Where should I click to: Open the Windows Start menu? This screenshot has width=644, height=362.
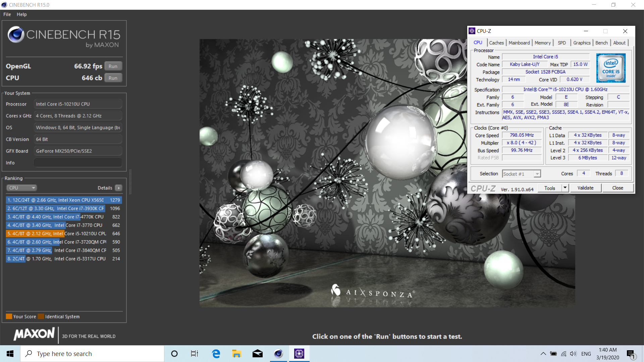(x=10, y=354)
